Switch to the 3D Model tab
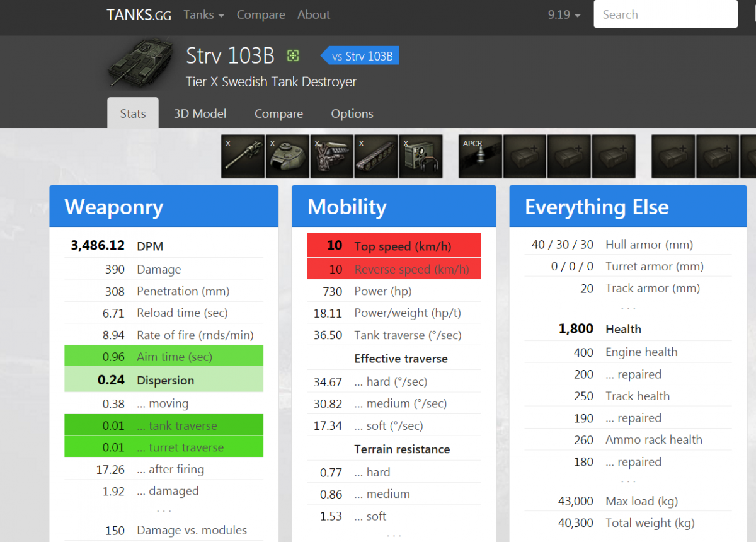The image size is (756, 542). pos(200,113)
